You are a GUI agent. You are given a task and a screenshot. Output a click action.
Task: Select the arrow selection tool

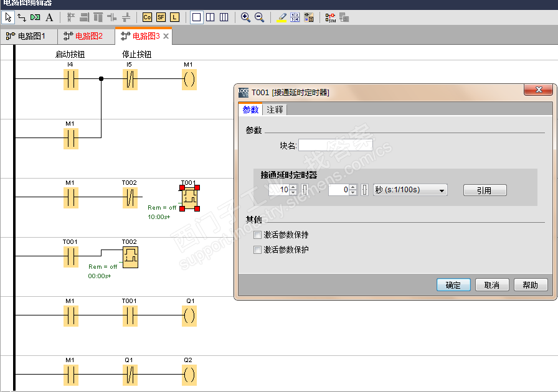coord(8,17)
